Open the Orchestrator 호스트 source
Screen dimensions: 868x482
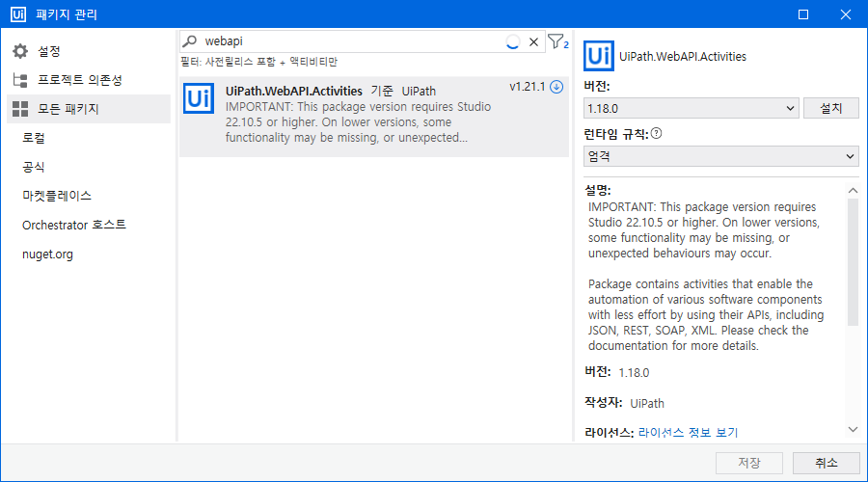(x=74, y=225)
